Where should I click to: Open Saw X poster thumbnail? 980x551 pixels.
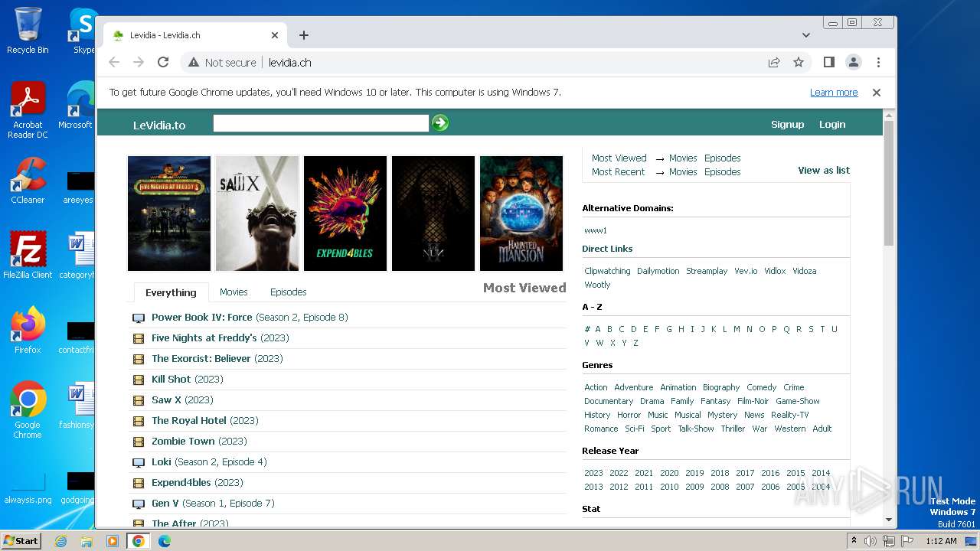257,214
